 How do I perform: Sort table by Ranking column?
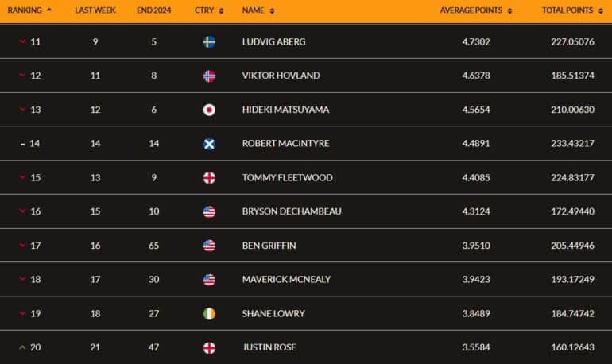tap(29, 10)
